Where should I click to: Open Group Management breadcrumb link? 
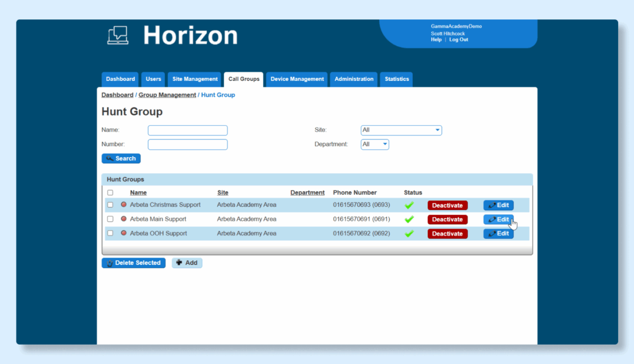click(x=167, y=95)
